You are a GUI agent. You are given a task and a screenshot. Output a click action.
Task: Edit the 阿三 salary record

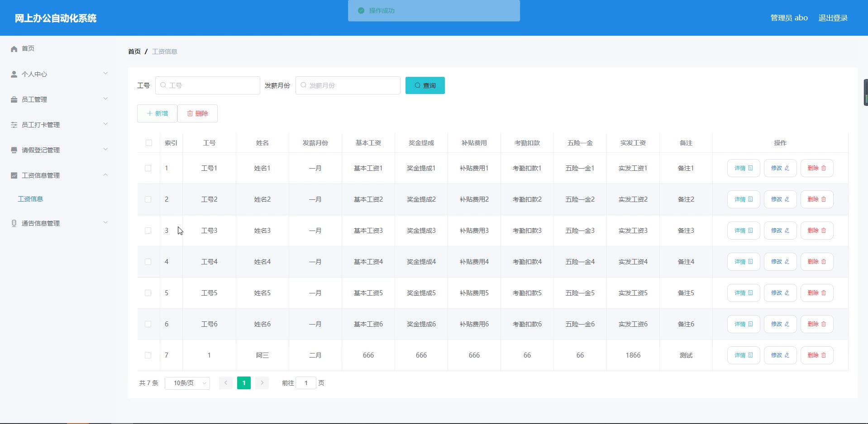click(x=780, y=355)
